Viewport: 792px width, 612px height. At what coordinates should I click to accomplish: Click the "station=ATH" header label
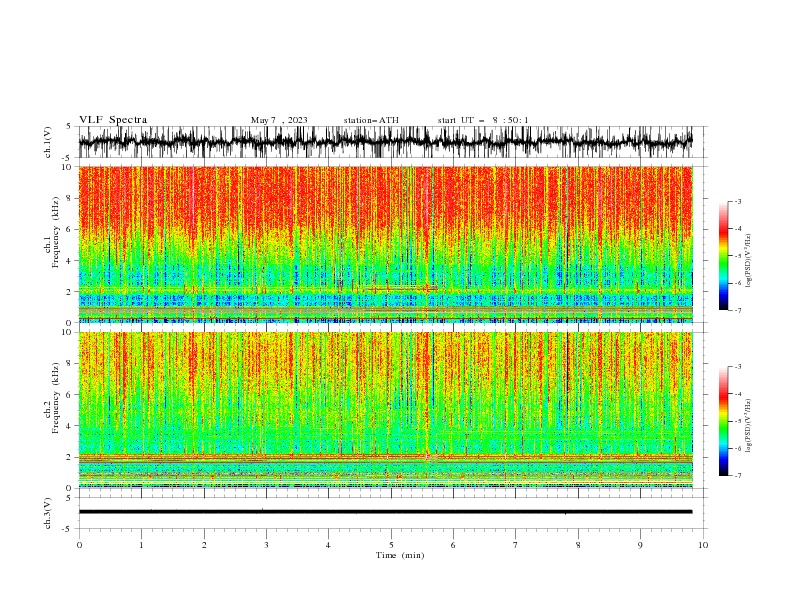point(371,120)
